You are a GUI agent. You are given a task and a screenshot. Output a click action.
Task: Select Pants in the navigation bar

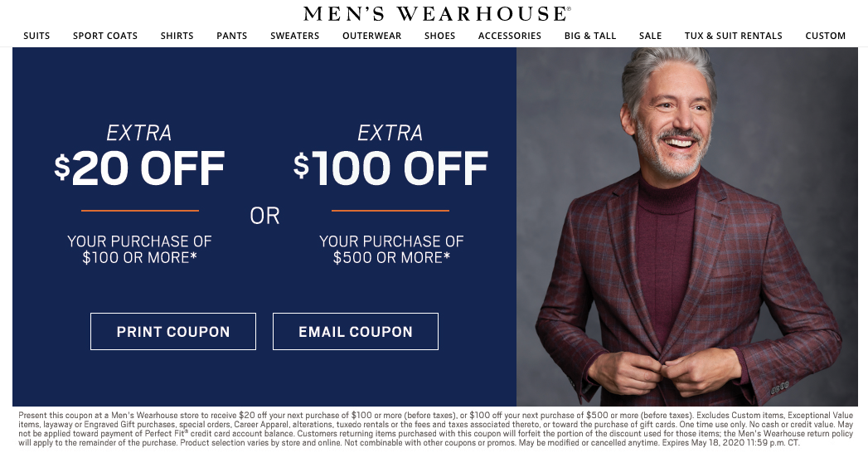[x=232, y=36]
